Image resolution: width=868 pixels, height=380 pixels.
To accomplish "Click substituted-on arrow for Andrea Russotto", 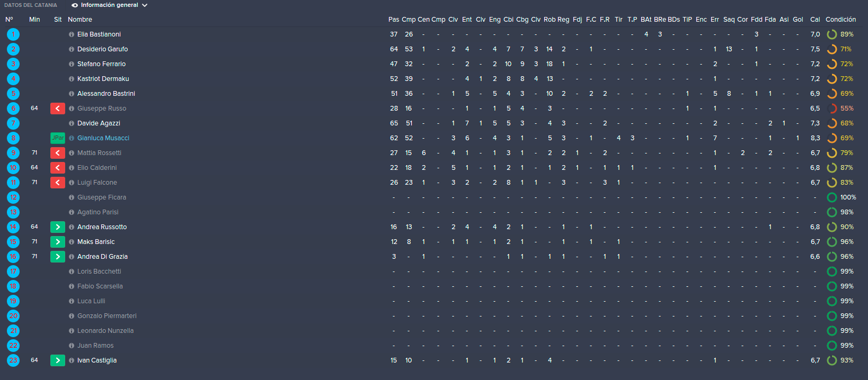I will pos(58,227).
